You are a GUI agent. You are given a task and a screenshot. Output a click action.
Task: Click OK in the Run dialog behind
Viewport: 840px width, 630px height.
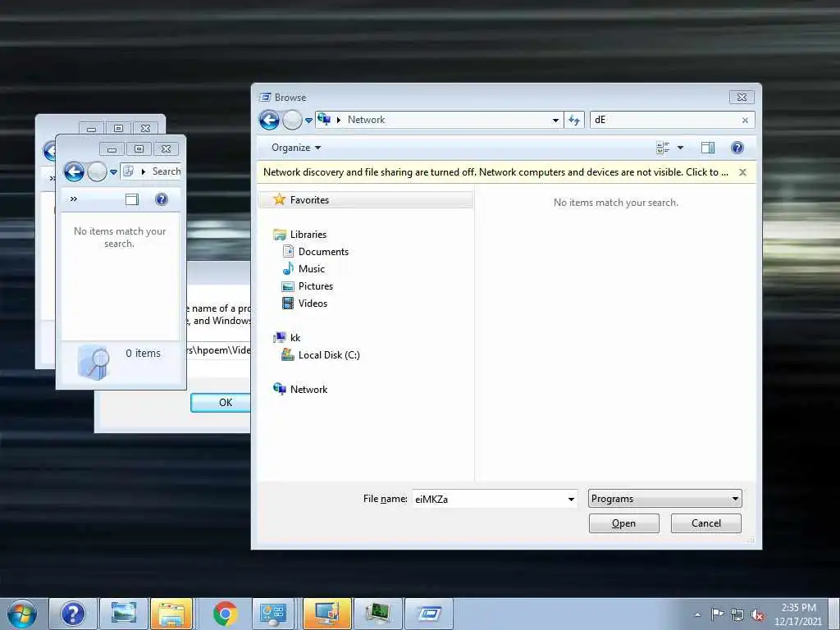click(x=221, y=402)
